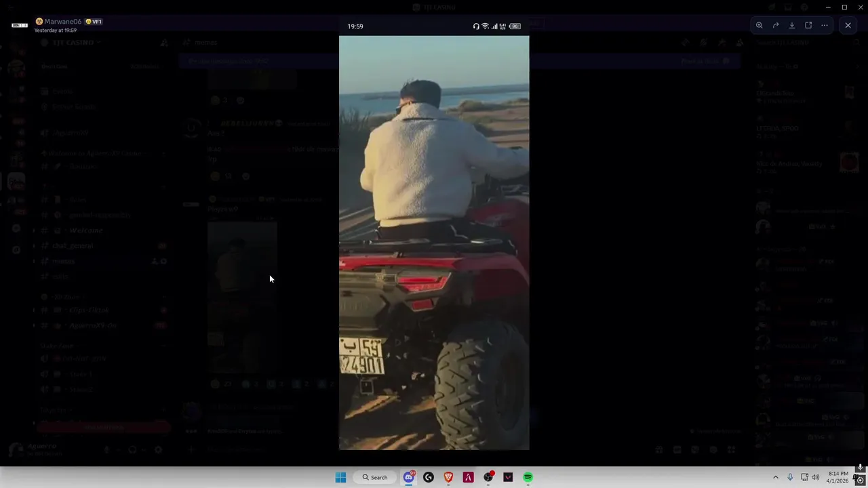
Task: Click the 'Yesterday at 19:59' timestamp
Action: tap(55, 30)
